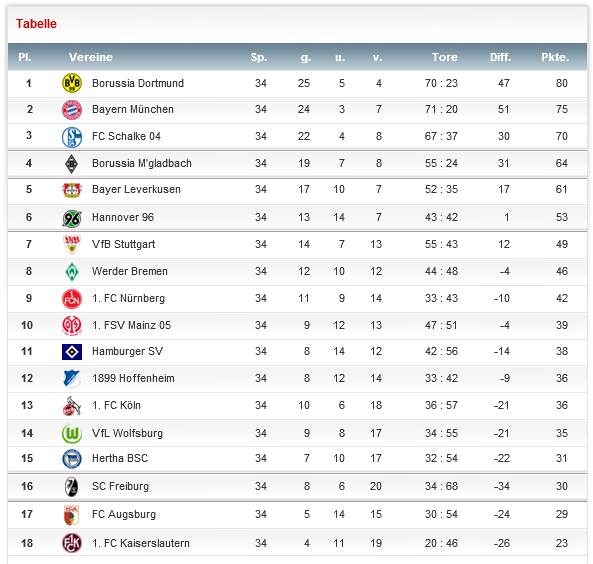Image resolution: width=593 pixels, height=564 pixels.
Task: Click the 1. FC Kaiserslautern crest
Action: (x=72, y=543)
